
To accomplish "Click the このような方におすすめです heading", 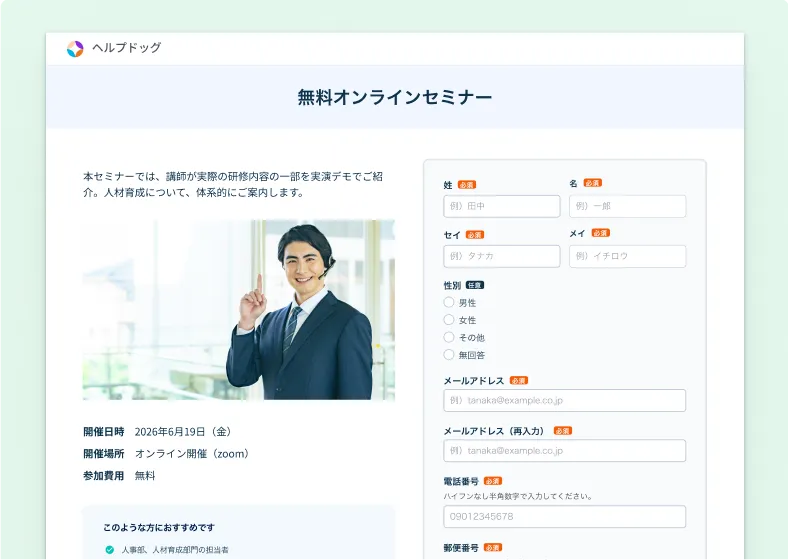I will (159, 527).
